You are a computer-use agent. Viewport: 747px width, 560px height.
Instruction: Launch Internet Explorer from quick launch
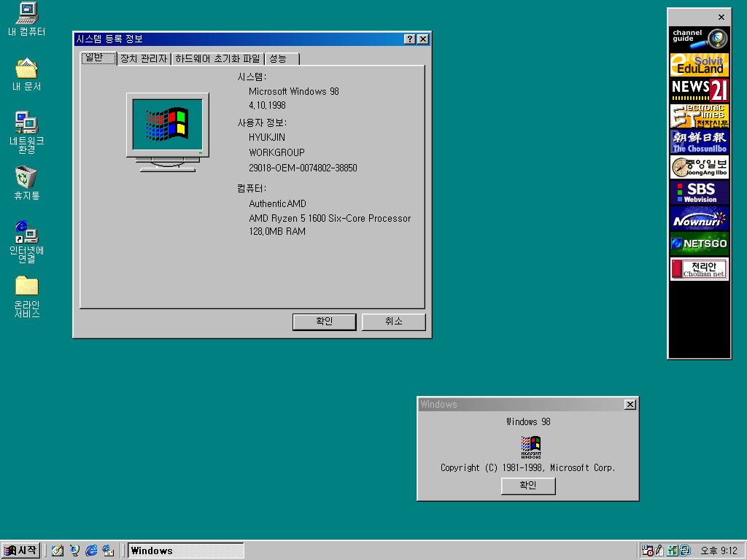click(x=91, y=551)
